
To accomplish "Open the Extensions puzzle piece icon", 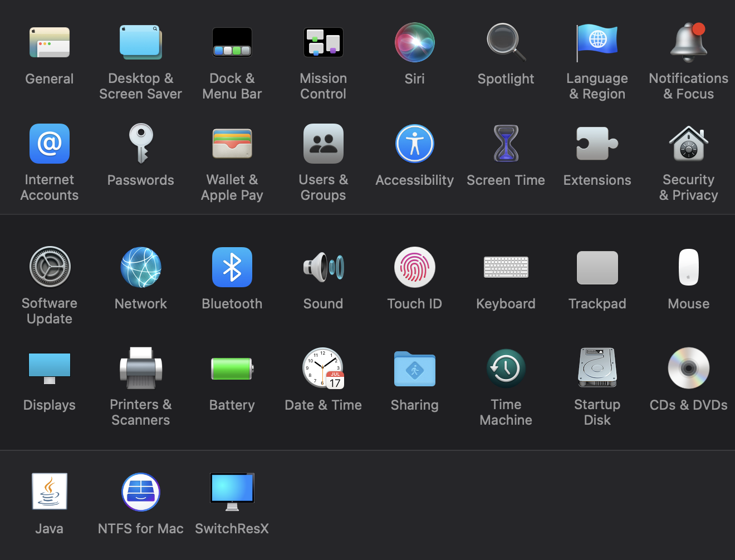I will click(x=597, y=144).
